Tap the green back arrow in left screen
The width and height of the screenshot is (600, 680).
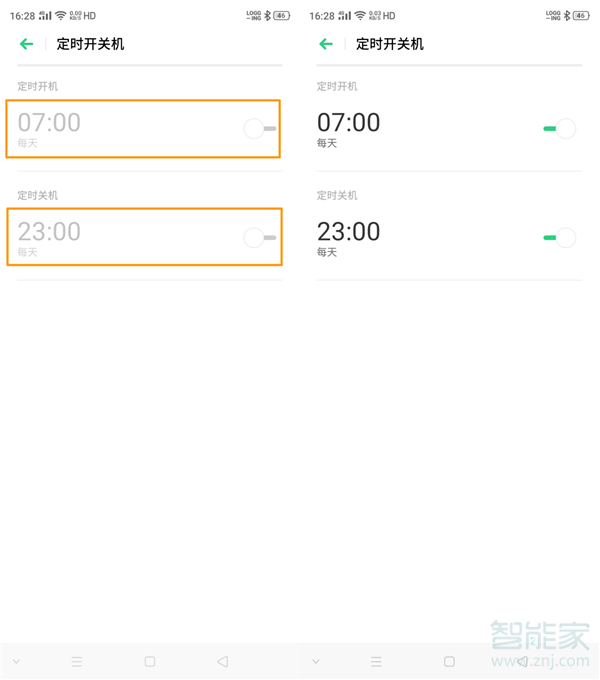click(x=26, y=44)
